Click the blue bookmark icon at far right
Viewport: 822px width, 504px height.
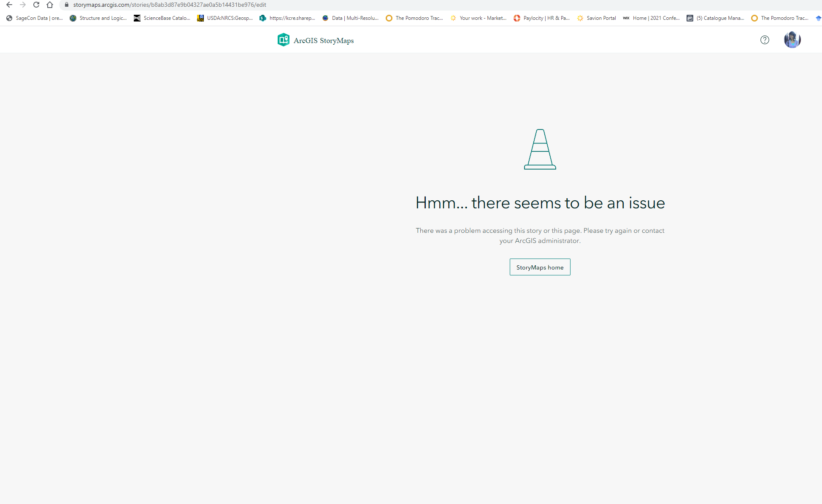click(817, 18)
